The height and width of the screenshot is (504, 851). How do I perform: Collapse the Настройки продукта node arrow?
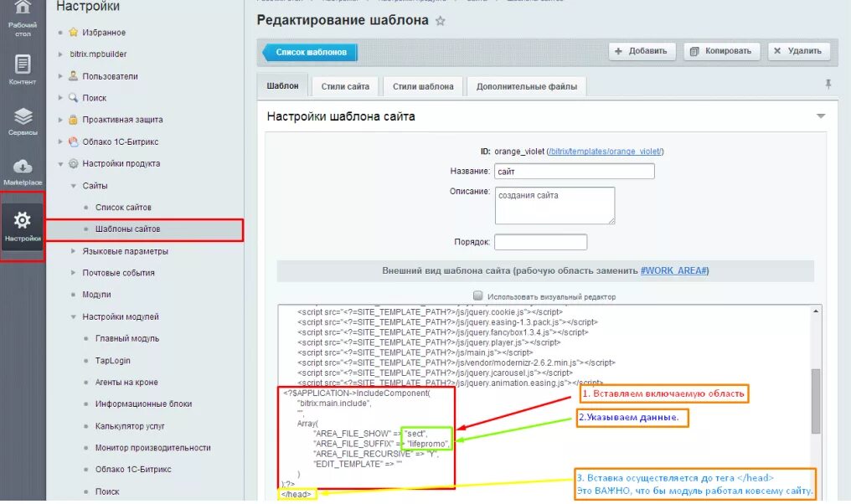click(60, 164)
